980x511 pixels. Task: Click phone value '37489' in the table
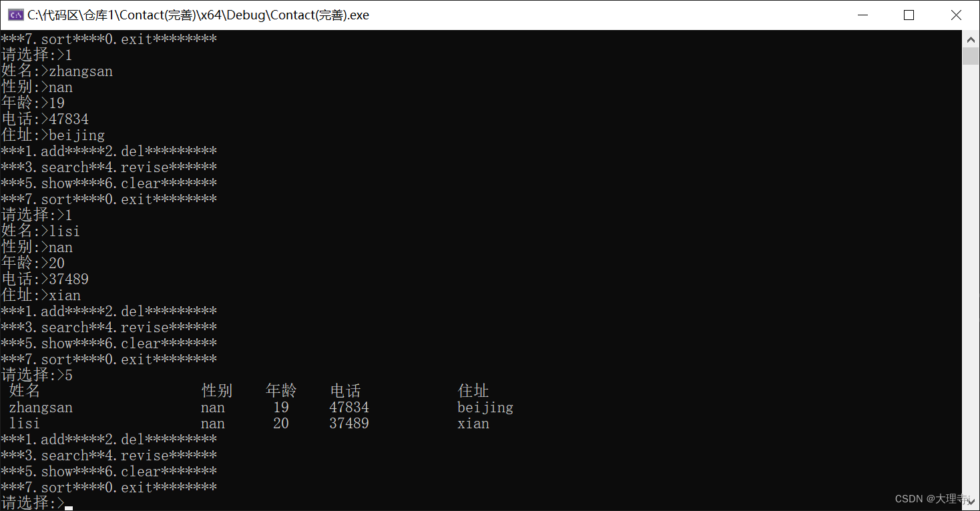pyautogui.click(x=349, y=424)
